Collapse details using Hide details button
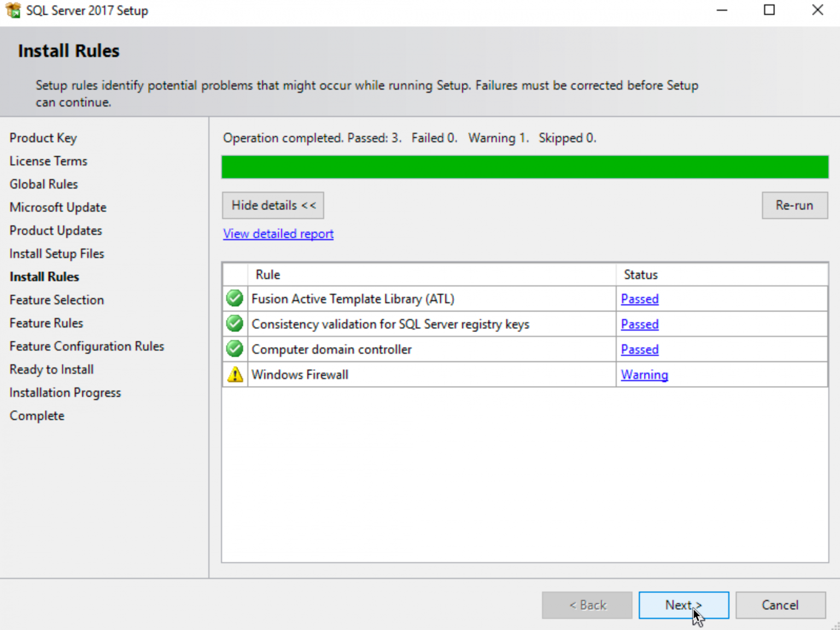The image size is (840, 630). [x=272, y=205]
